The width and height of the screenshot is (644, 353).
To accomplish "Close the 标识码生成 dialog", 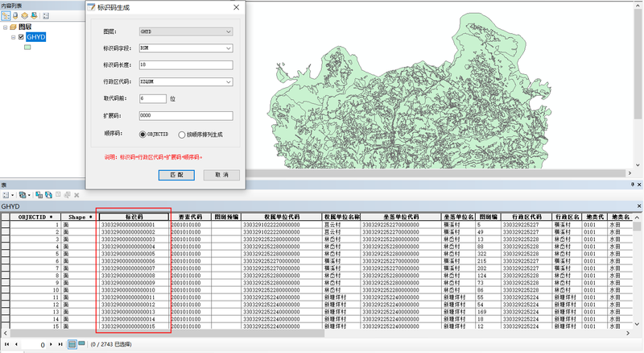I will coord(236,7).
